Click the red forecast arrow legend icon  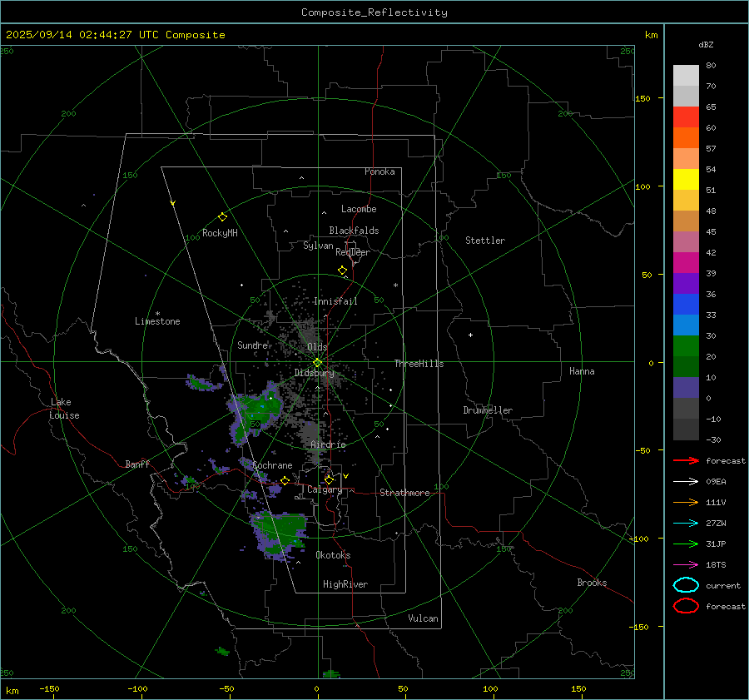pyautogui.click(x=686, y=460)
